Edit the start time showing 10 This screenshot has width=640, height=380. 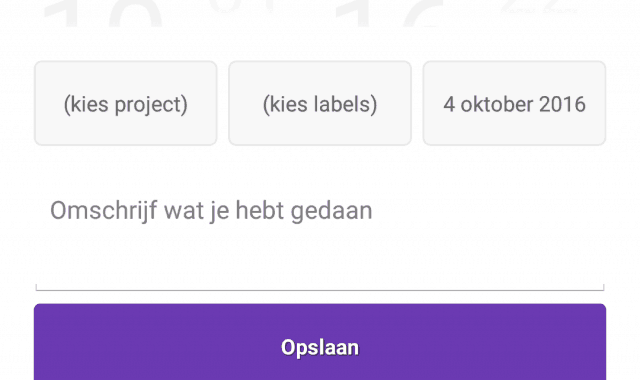[103, 13]
